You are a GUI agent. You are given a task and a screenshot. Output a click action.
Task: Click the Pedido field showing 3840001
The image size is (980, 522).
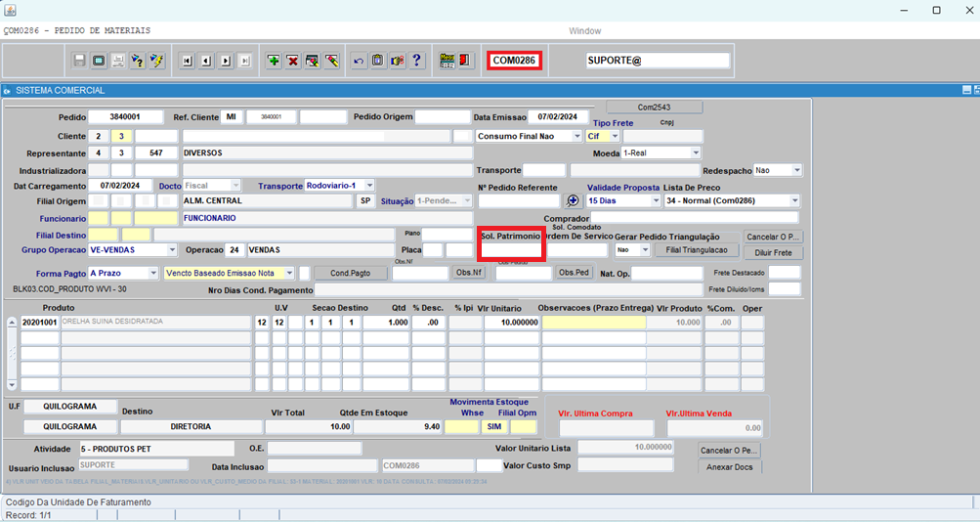126,117
